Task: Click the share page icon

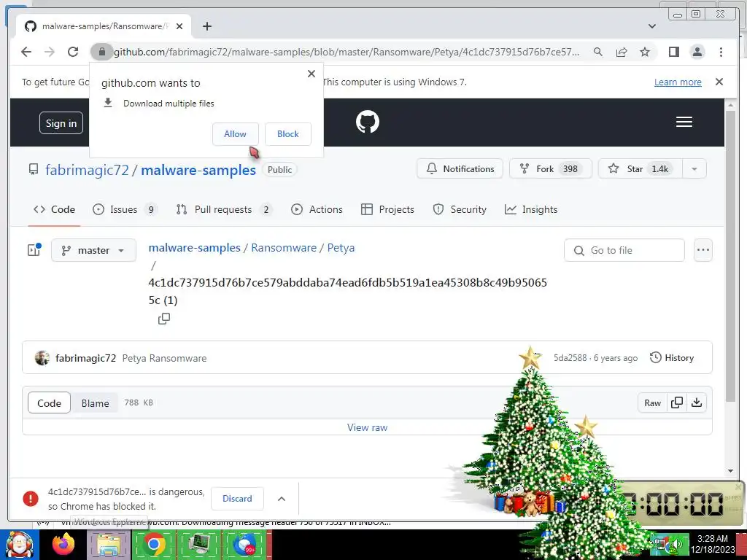Action: click(x=622, y=52)
